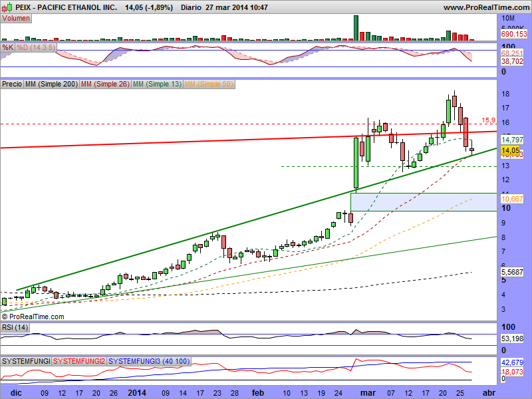Viewport: 532px width, 399px height.
Task: Click the 5,5687 moving average value
Action: pos(512,272)
